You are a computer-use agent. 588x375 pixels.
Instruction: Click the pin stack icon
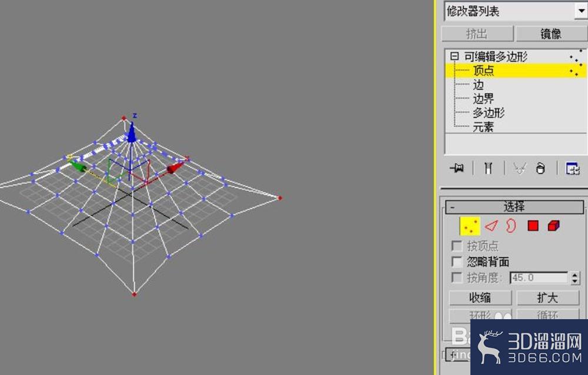(457, 168)
